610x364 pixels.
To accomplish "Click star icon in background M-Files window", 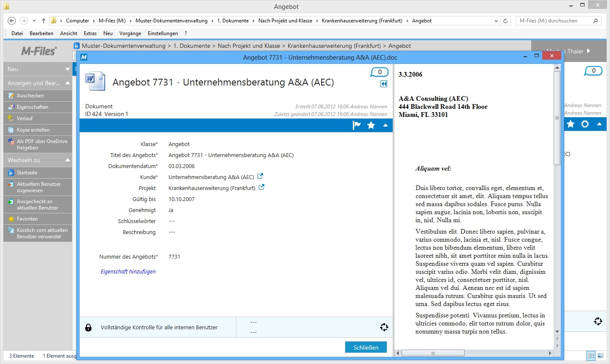I will [571, 124].
